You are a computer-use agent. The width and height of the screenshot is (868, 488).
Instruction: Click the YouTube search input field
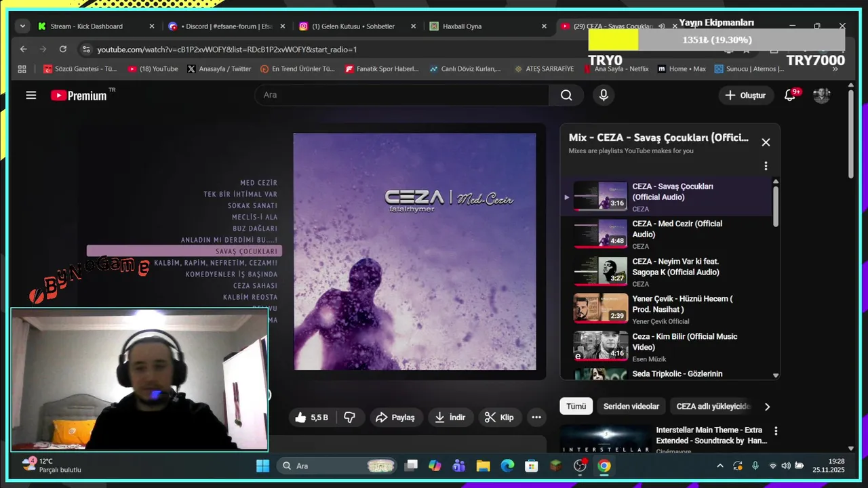click(401, 95)
